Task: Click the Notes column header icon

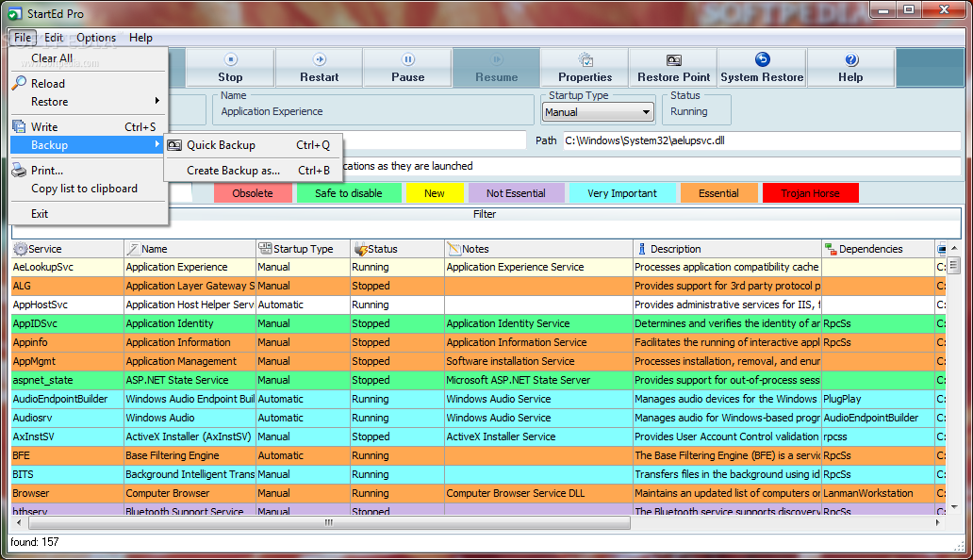Action: [x=454, y=249]
